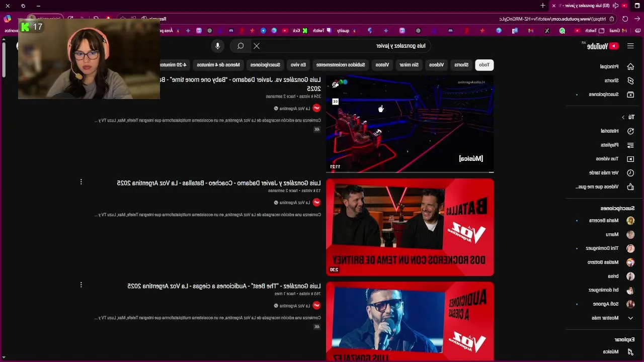Open Copilot icon in browser toolbar
Viewport: 644px width, 362px height.
pos(7,19)
